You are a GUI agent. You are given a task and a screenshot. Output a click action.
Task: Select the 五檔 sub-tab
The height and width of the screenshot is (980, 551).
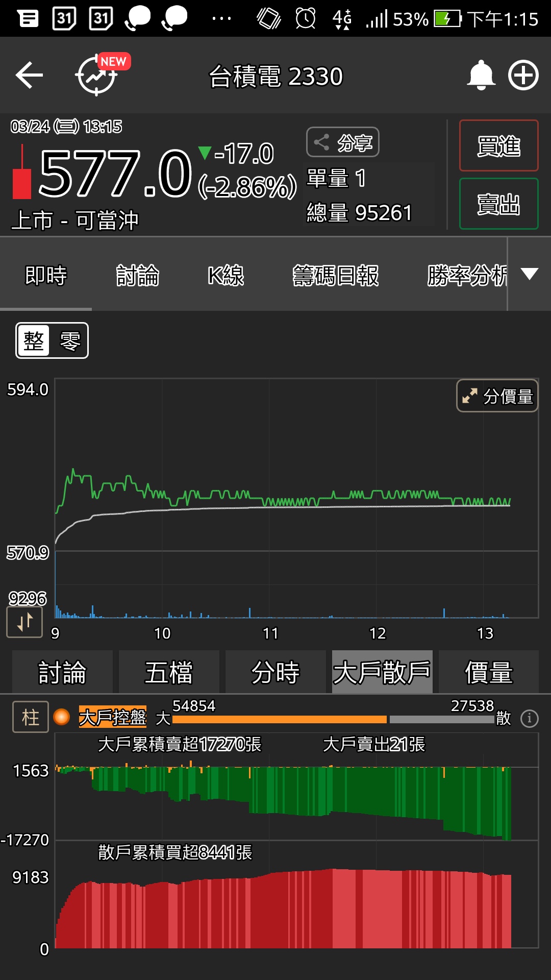coord(169,672)
